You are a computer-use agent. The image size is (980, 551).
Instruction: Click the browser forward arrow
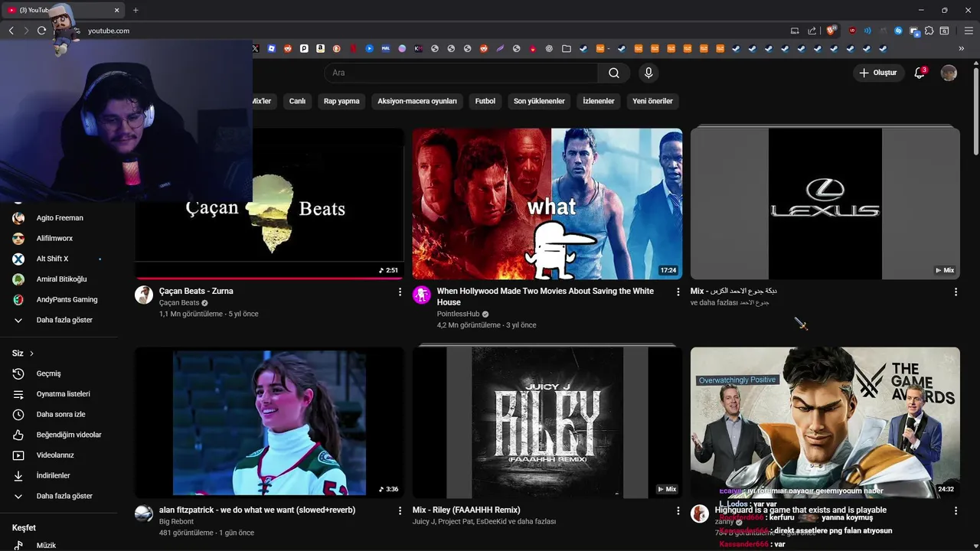26,31
